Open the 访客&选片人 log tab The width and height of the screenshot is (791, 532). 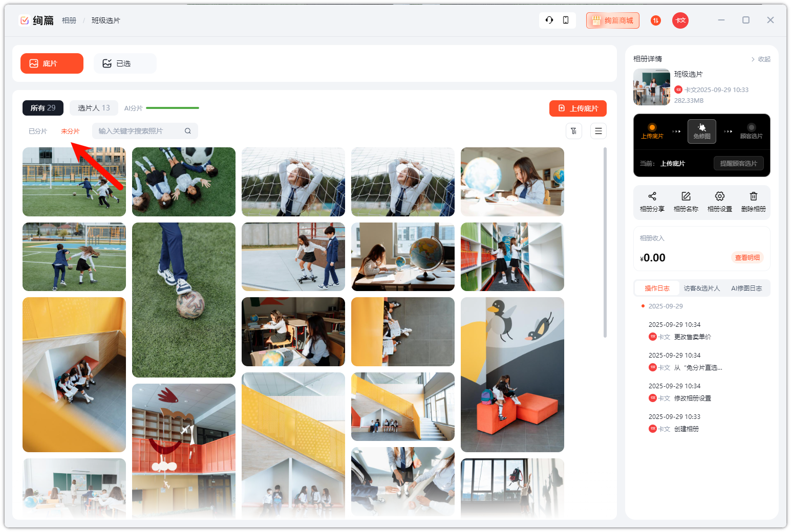tap(701, 289)
